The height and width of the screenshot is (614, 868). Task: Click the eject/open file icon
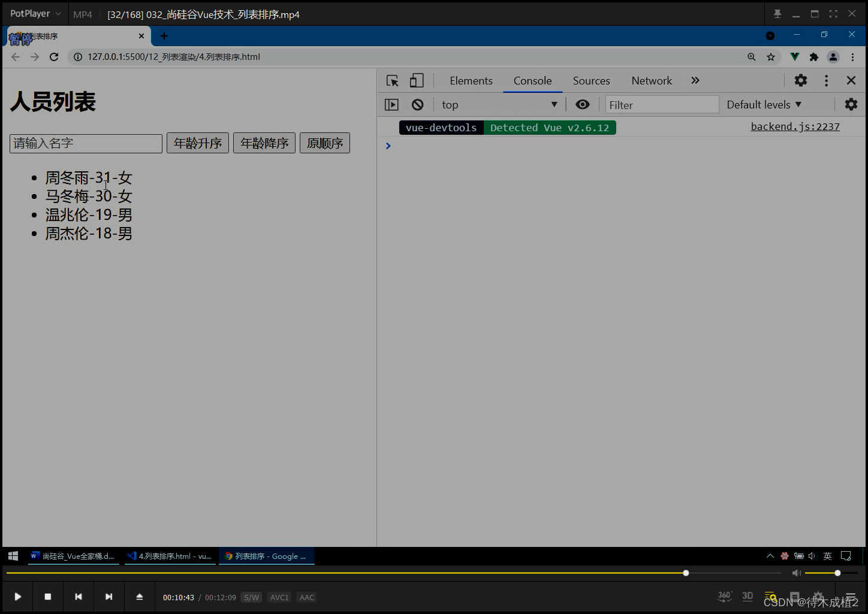pos(139,597)
